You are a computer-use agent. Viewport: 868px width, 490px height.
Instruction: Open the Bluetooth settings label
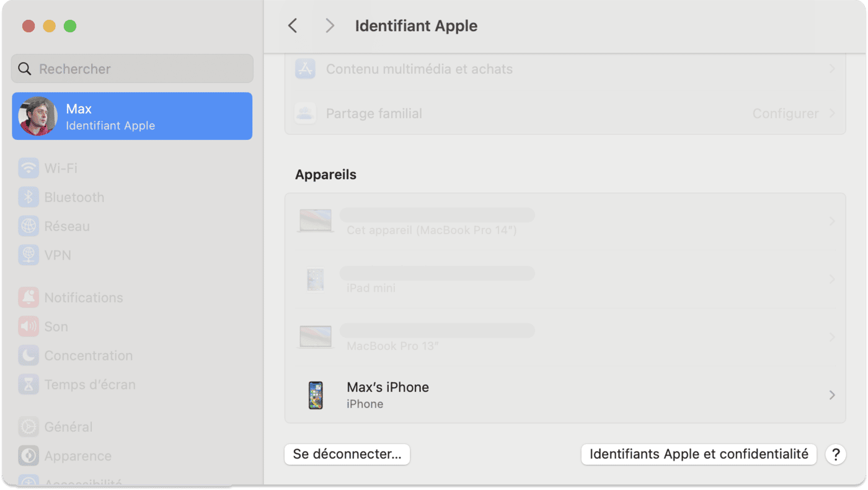pyautogui.click(x=74, y=197)
